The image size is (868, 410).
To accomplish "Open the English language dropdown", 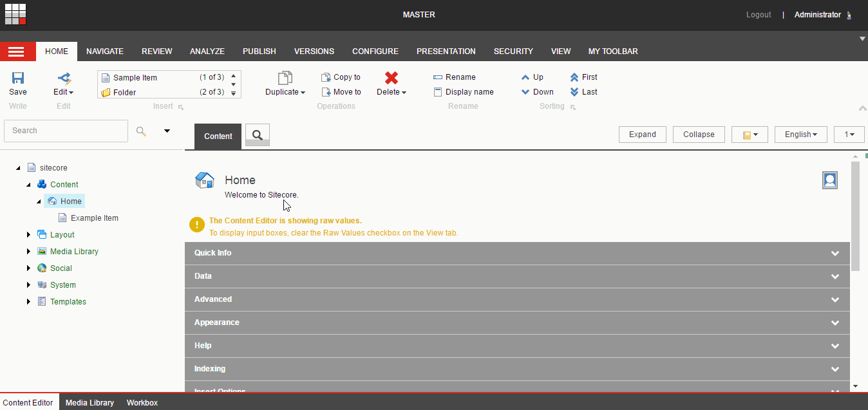I will [801, 135].
